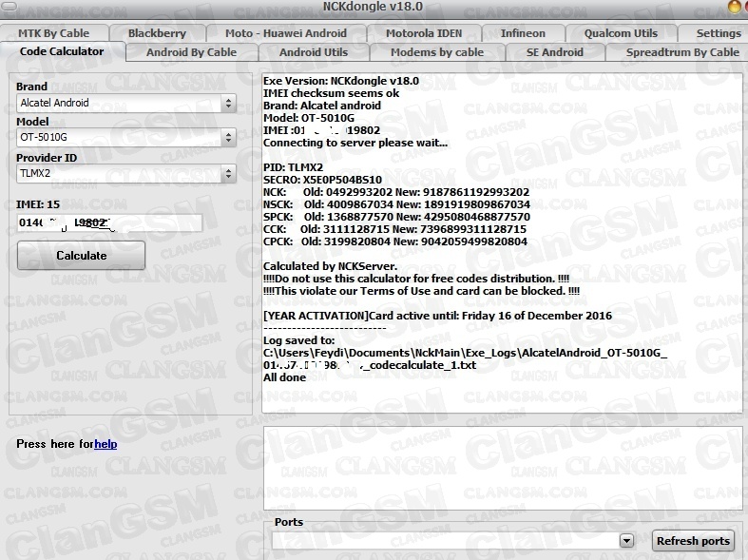Image resolution: width=748 pixels, height=560 pixels.
Task: Expand the Brand dropdown showing Alcatel Android
Action: coord(126,103)
